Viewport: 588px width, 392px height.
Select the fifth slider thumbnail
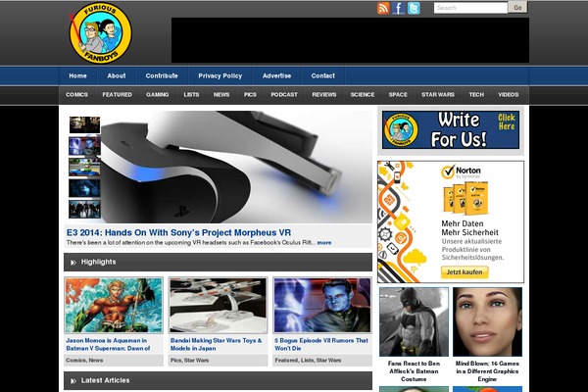(84, 210)
